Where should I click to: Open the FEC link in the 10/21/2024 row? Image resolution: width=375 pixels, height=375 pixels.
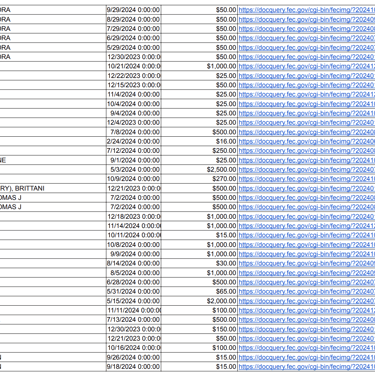tap(307, 66)
